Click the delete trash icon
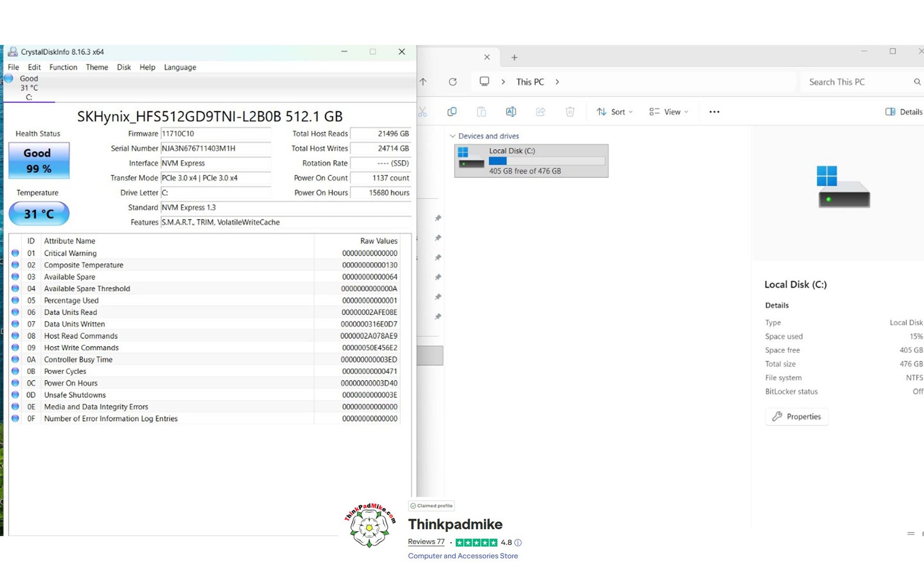 [570, 112]
